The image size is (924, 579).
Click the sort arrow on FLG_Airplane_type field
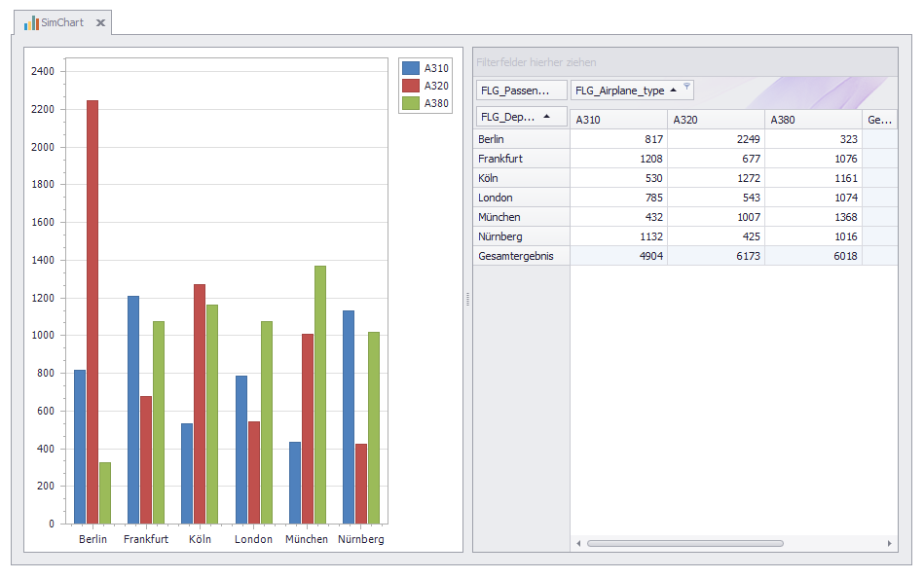(674, 90)
